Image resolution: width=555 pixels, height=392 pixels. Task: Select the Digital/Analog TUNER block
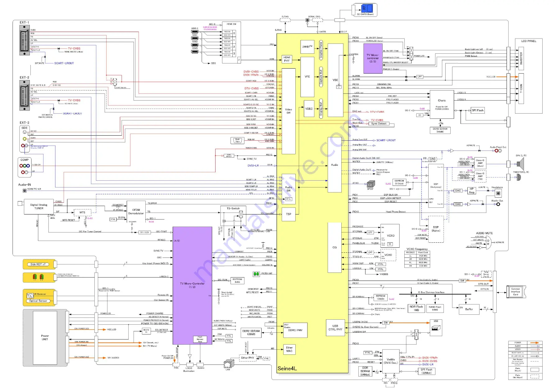[x=39, y=207]
